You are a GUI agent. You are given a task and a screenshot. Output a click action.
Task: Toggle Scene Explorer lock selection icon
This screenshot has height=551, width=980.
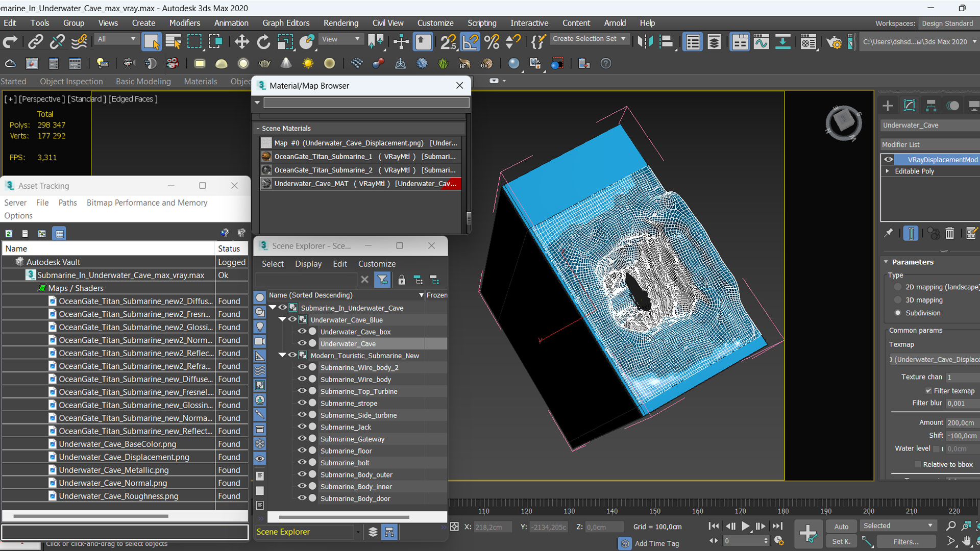402,280
